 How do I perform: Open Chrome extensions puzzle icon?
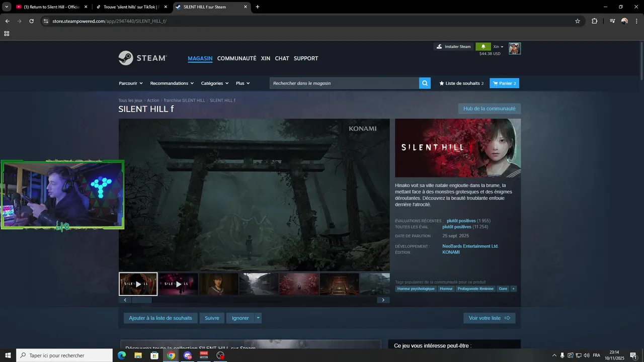[595, 21]
